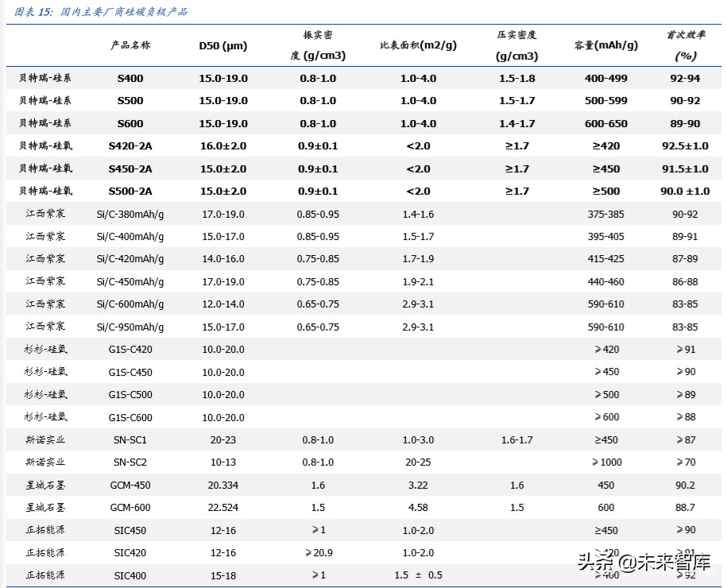Select D50 value '16.0±2.0'
The height and width of the screenshot is (588, 727).
(x=223, y=146)
